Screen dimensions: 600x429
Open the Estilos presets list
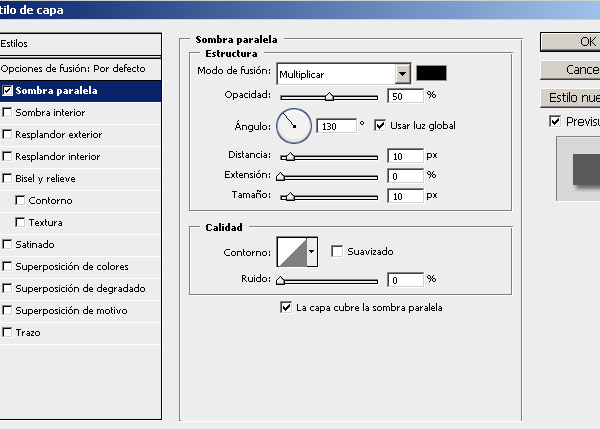(x=80, y=44)
